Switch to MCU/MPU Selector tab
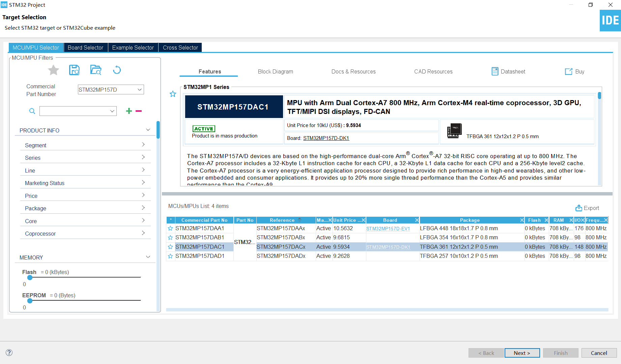 coord(36,48)
